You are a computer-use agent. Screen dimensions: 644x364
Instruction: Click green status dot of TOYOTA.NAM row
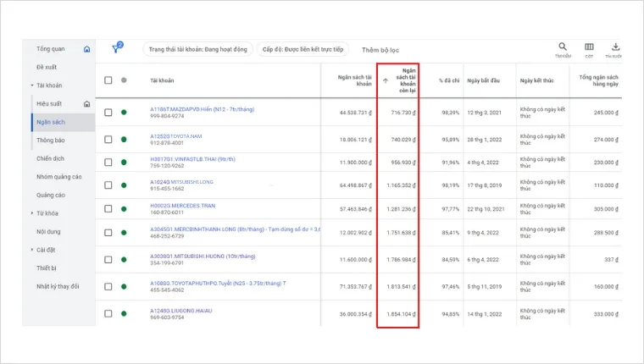(x=124, y=140)
